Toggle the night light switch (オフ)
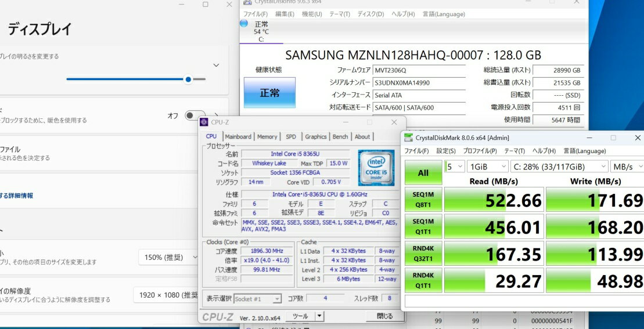644x329 pixels. click(195, 115)
